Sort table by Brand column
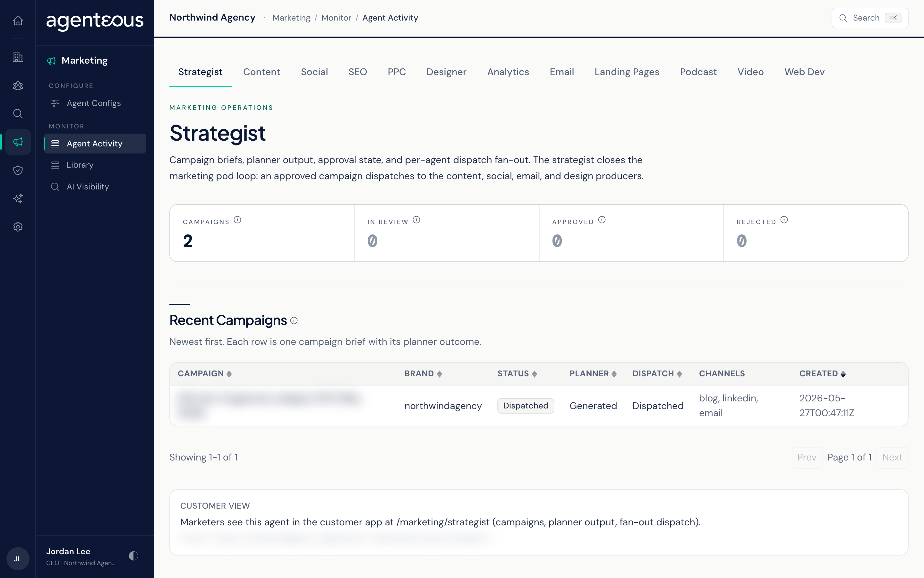 [423, 373]
